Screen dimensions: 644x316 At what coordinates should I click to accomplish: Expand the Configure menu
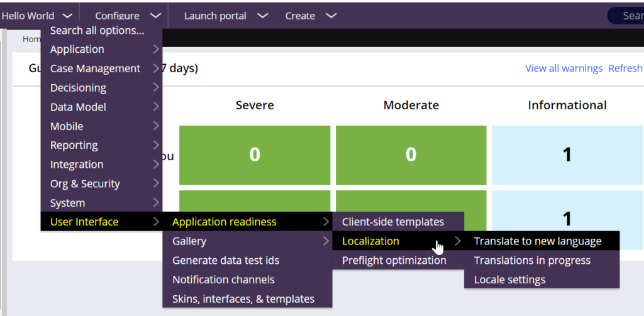128,16
